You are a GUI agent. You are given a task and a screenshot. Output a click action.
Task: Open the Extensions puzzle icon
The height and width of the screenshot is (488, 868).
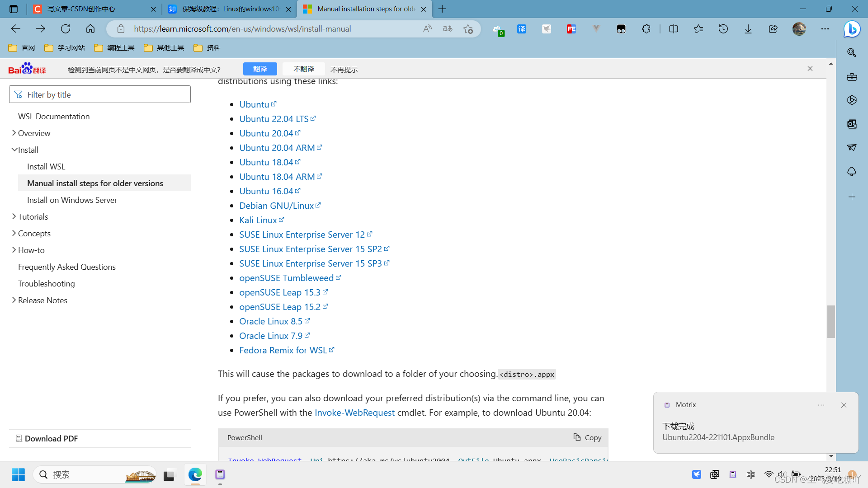click(x=646, y=28)
